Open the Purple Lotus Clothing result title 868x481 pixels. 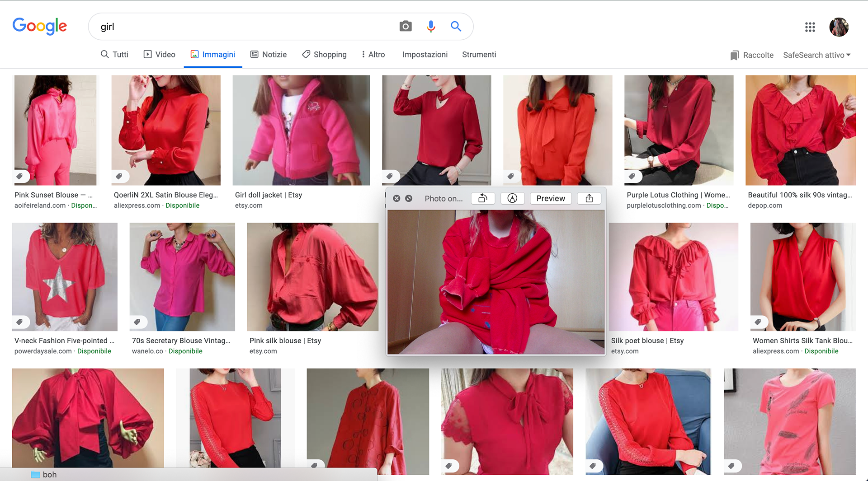[678, 195]
